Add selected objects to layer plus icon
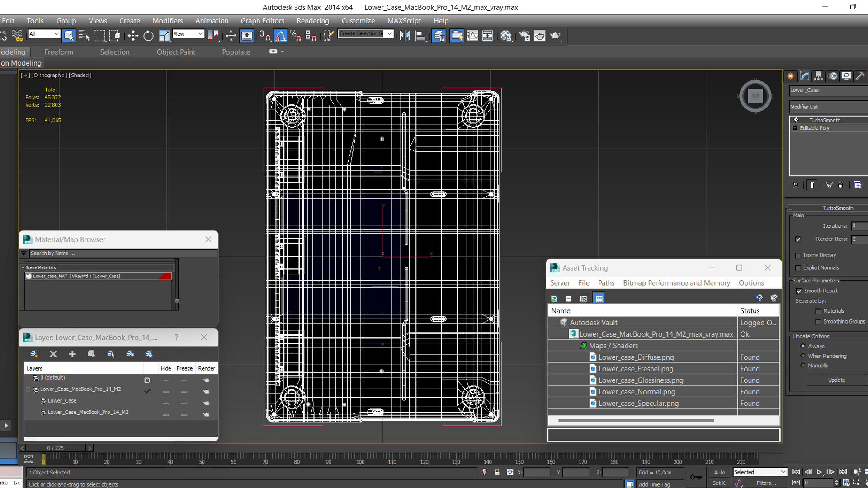868x488 pixels. pyautogui.click(x=72, y=354)
